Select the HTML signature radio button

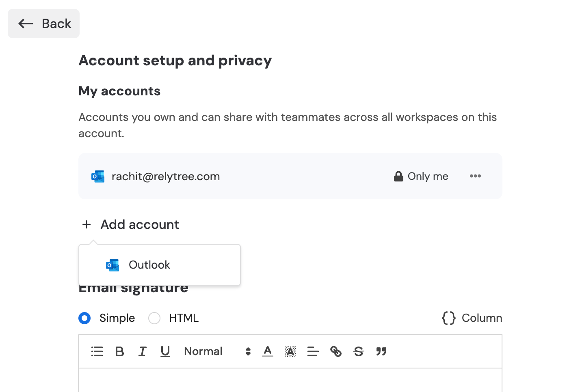click(x=154, y=318)
